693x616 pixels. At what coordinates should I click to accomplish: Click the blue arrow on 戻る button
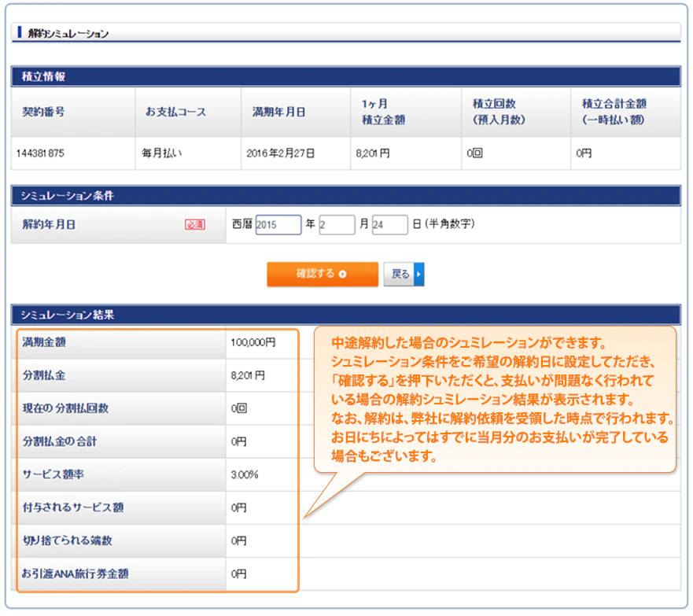(419, 274)
